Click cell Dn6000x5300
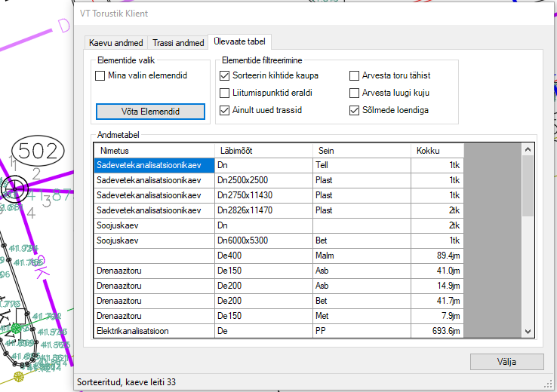This screenshot has width=557, height=392. [x=263, y=240]
